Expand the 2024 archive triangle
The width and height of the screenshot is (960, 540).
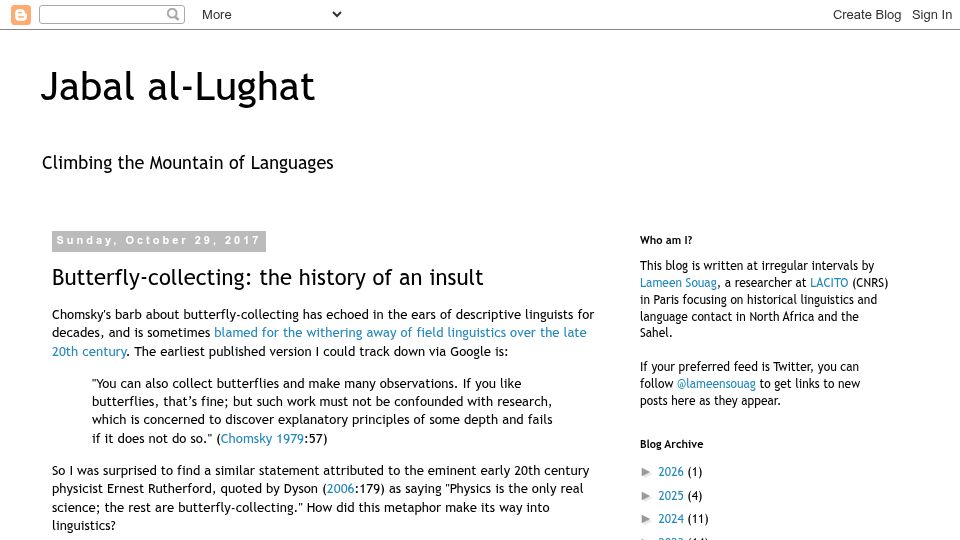647,519
